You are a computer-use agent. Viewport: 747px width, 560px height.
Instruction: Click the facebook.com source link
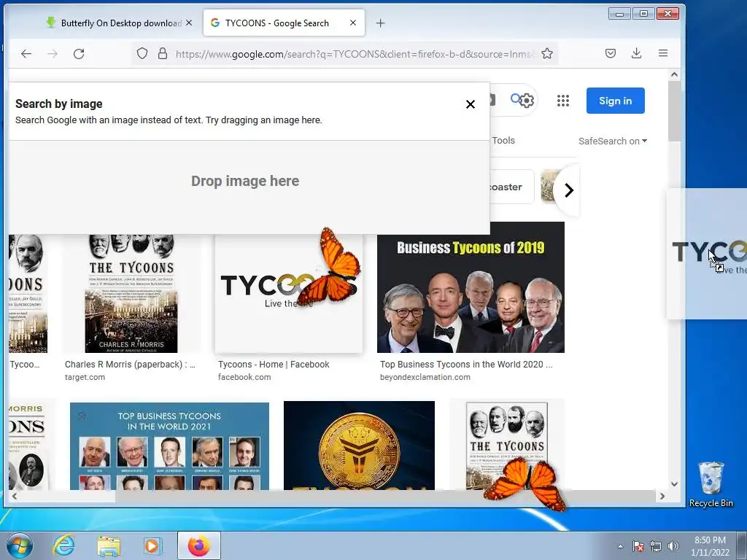244,377
